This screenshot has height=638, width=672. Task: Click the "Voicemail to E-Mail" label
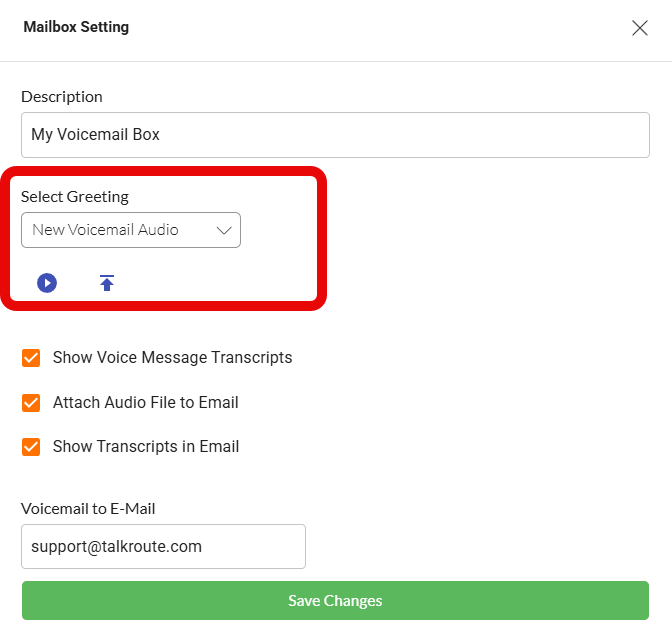[x=88, y=509]
